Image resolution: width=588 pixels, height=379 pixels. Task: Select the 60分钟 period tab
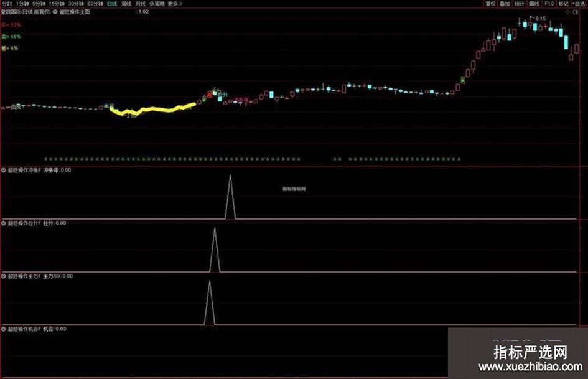(x=95, y=4)
